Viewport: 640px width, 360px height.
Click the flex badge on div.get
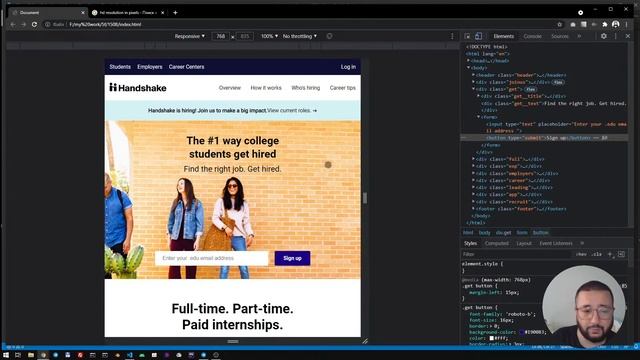(530, 89)
